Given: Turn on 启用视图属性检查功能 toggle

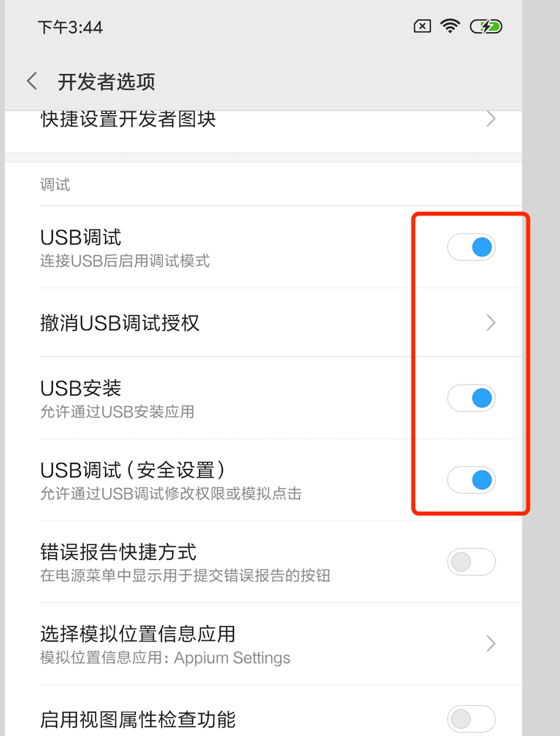Looking at the screenshot, I should point(471,719).
